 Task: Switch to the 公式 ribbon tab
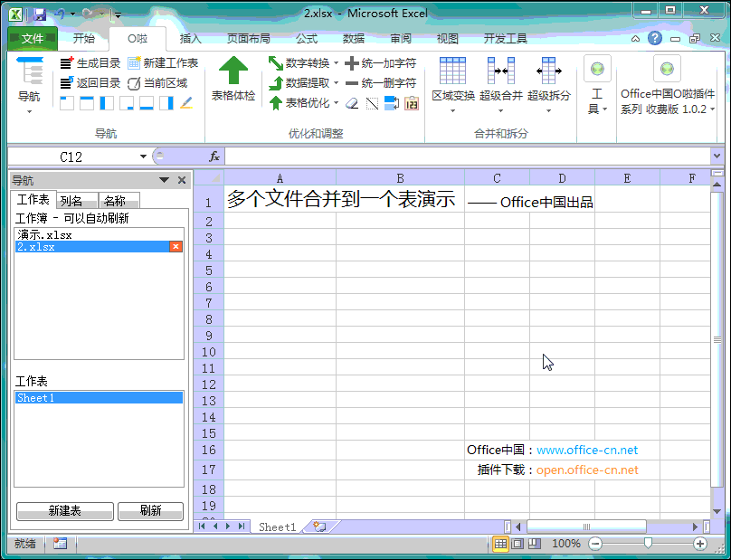click(x=307, y=39)
